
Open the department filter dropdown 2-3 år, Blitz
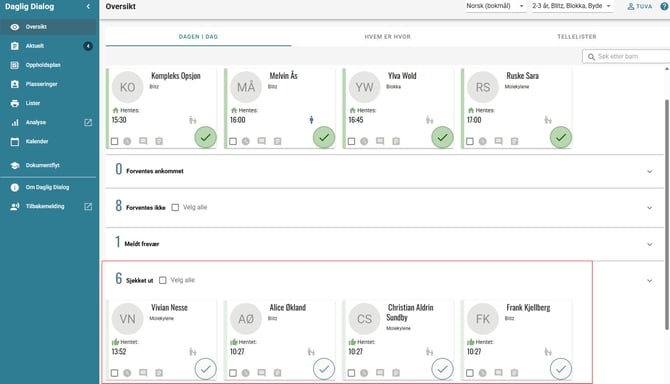572,6
